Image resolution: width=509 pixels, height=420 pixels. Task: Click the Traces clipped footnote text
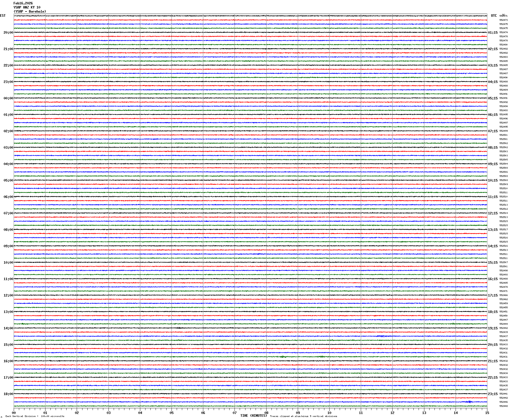coord(303,416)
